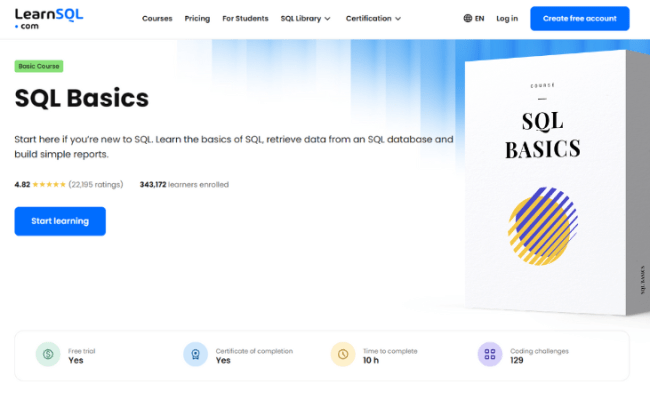Click the SQL Basics course box image
The height and width of the screenshot is (400, 650).
coord(555,182)
